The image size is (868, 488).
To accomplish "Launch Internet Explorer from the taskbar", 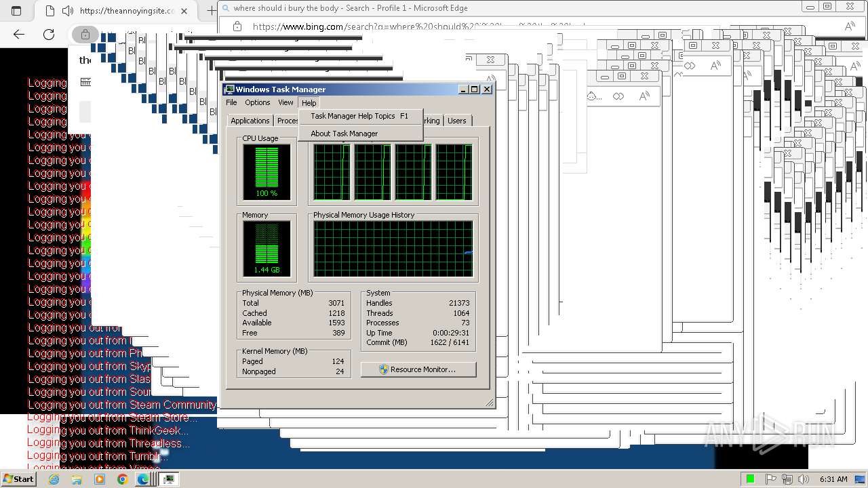I will click(54, 479).
